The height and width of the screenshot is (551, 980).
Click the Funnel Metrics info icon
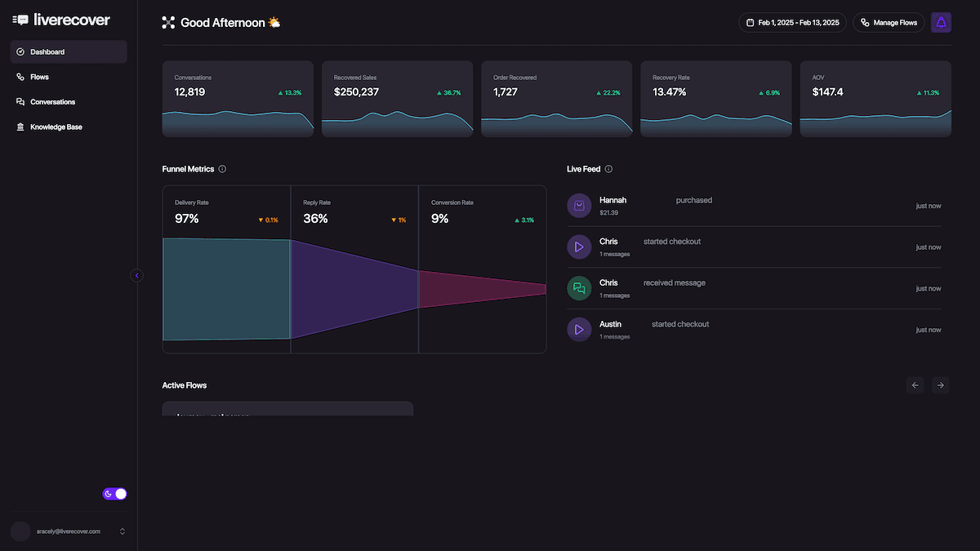coord(221,169)
